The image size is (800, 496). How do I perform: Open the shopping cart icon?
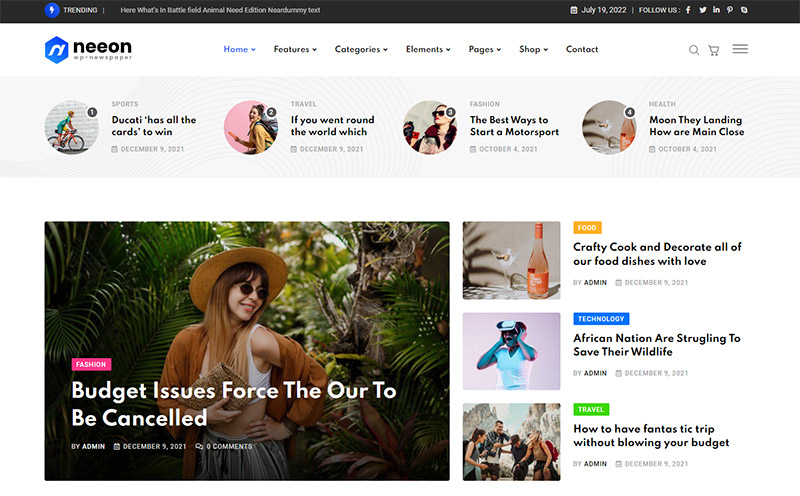click(x=714, y=50)
